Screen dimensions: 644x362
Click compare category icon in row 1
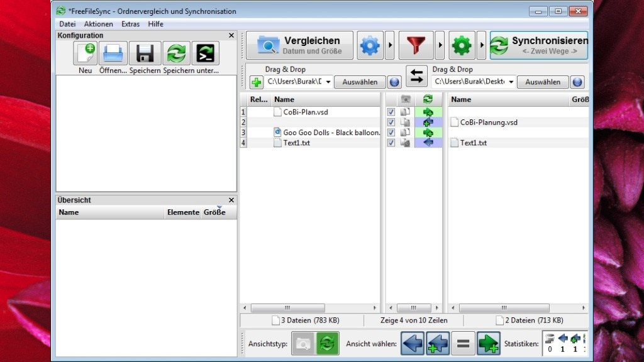[x=406, y=112]
